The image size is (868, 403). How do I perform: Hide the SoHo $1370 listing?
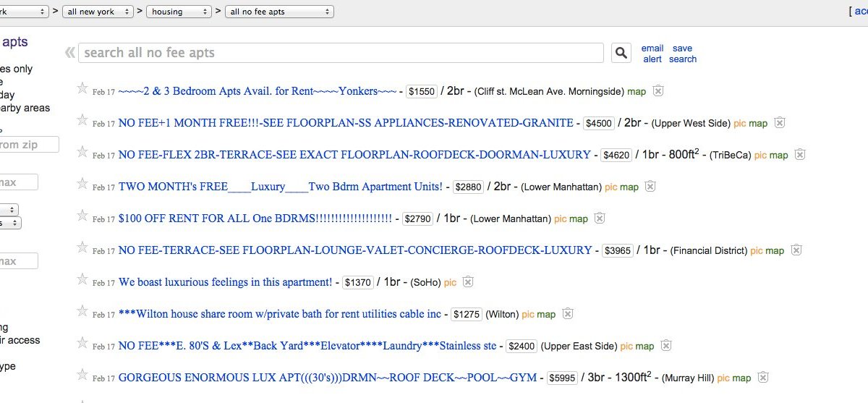pyautogui.click(x=468, y=282)
